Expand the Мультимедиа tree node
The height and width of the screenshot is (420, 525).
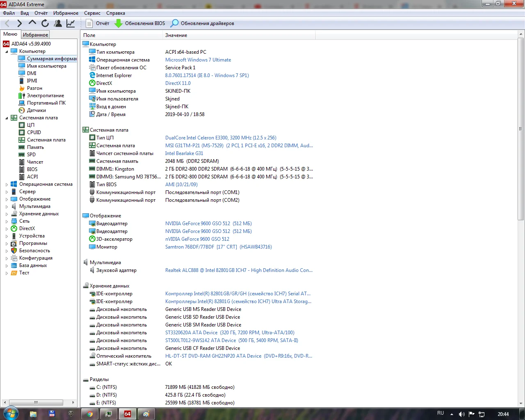[x=7, y=207]
